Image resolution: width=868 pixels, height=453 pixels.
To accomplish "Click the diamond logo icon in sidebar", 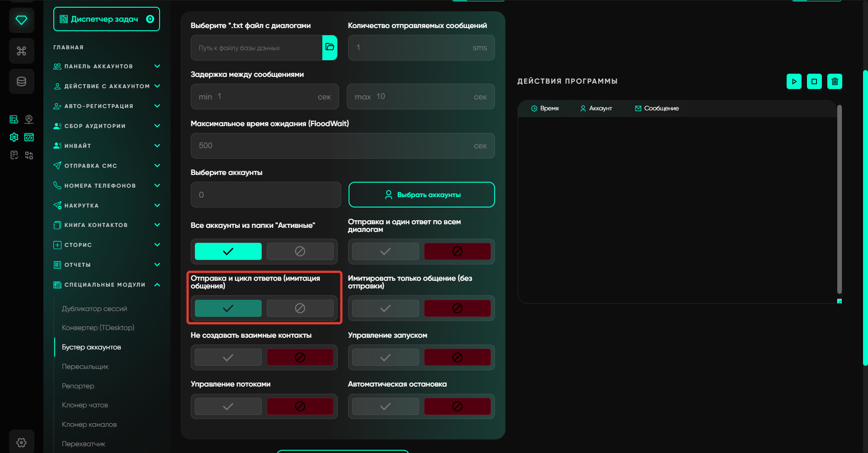I will point(21,20).
